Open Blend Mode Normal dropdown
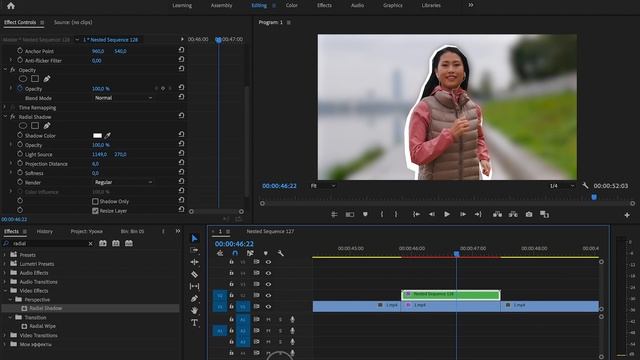Screen dimensions: 640x360 coord(123,98)
